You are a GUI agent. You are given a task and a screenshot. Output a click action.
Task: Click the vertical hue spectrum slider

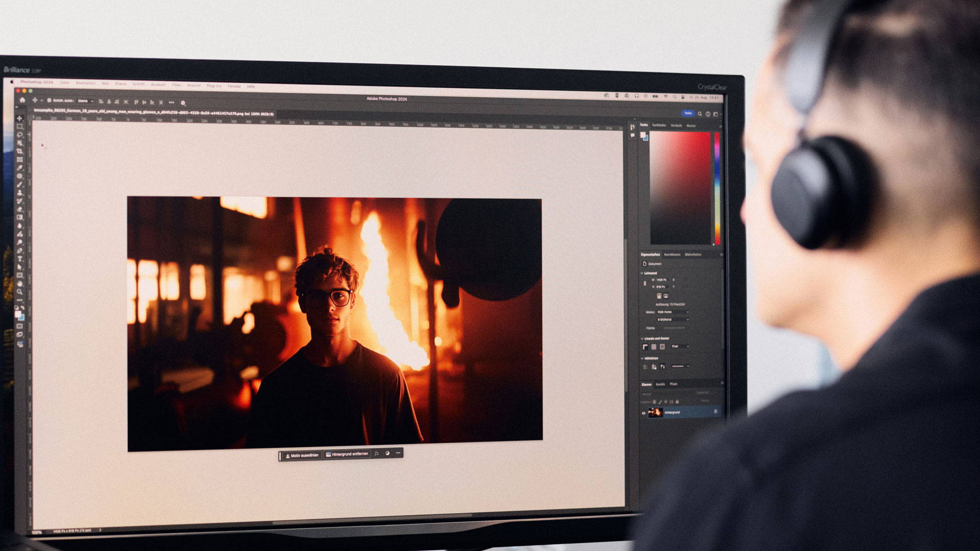[x=717, y=188]
